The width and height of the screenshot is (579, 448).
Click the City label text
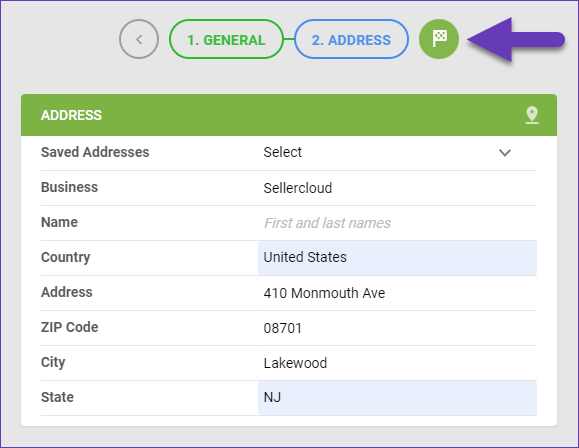[53, 362]
